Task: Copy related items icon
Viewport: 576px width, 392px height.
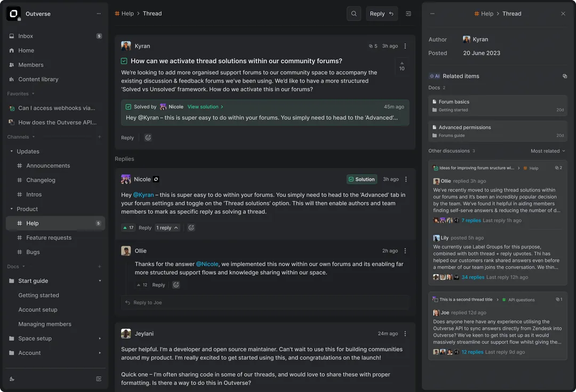Action: 565,76
